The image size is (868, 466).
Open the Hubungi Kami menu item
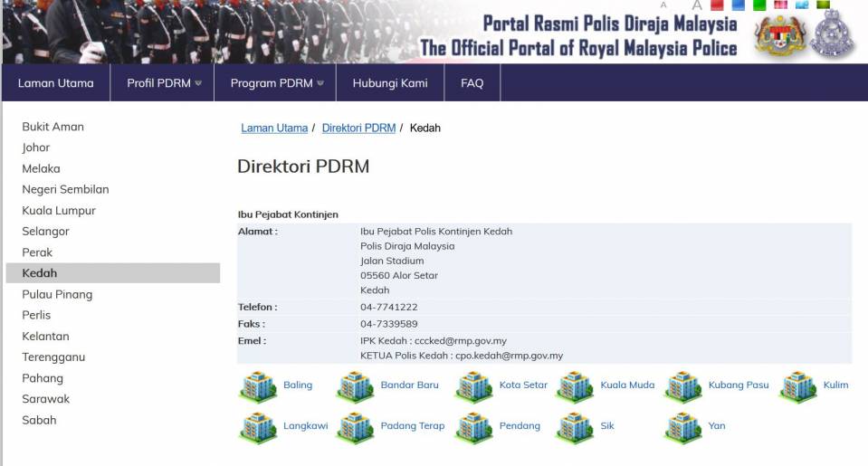390,83
